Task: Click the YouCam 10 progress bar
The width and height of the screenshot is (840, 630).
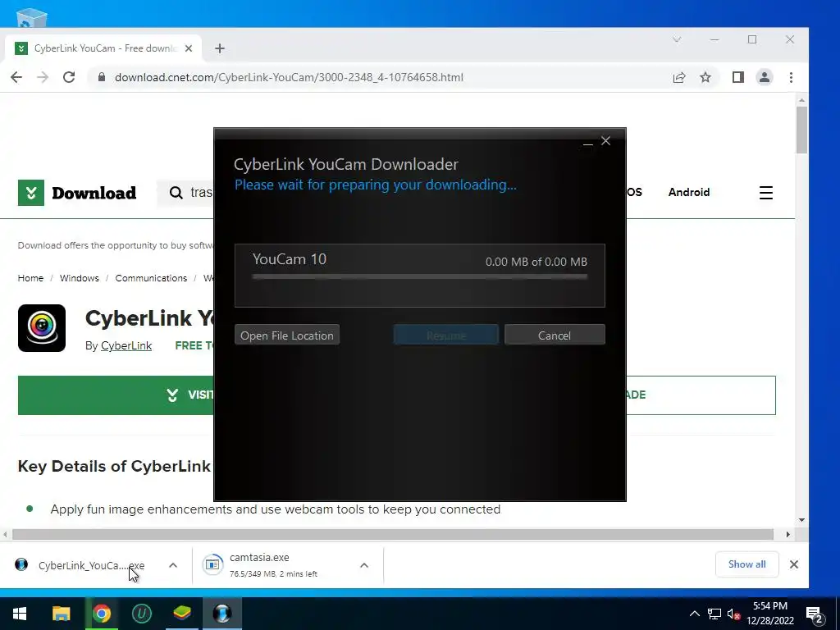Action: coord(420,277)
